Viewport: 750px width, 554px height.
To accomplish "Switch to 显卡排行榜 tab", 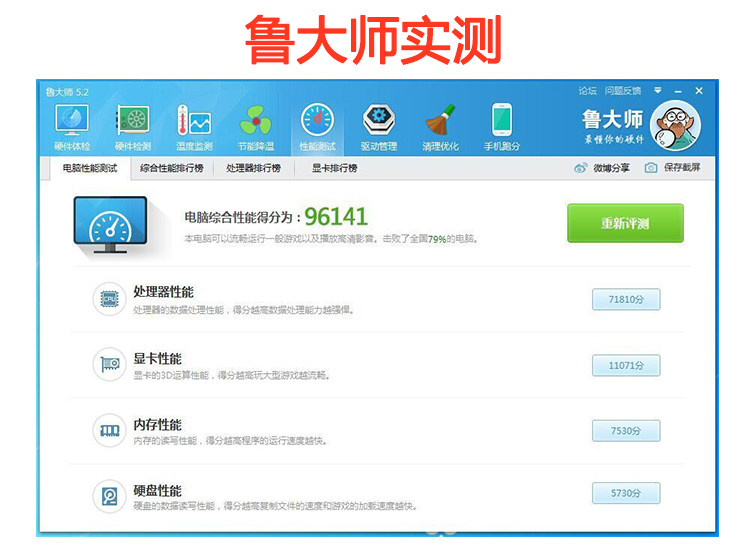I will tap(335, 168).
